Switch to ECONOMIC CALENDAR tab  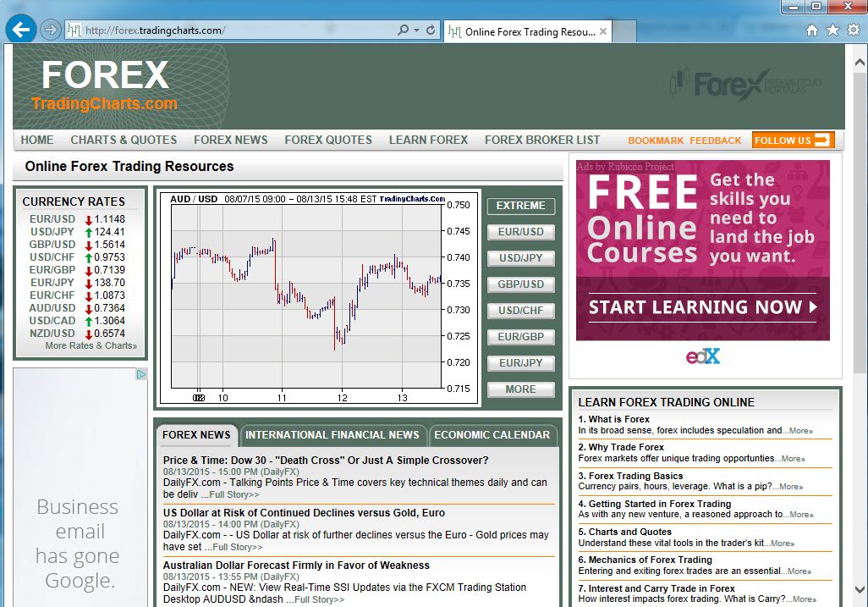pyautogui.click(x=492, y=435)
